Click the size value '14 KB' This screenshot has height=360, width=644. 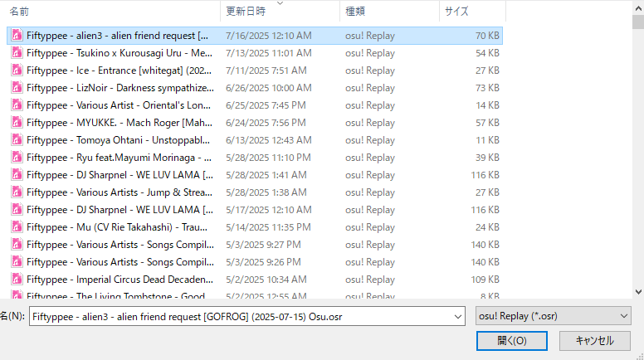[x=487, y=105]
